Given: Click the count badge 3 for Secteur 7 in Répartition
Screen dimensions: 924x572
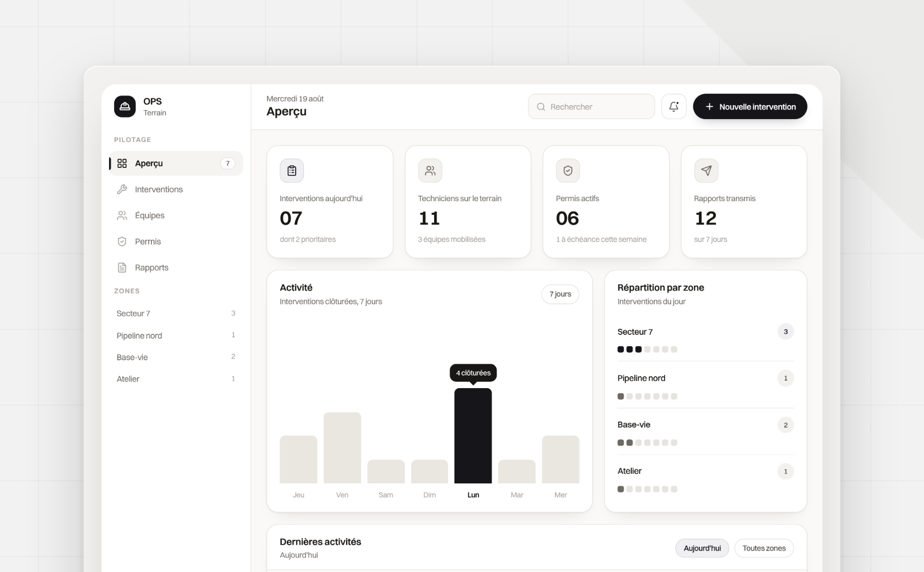Looking at the screenshot, I should (786, 332).
